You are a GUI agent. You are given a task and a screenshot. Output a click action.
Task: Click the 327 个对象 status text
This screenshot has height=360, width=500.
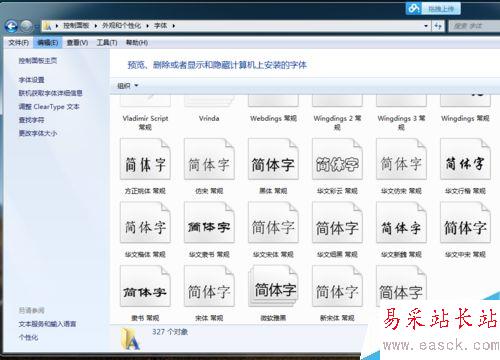[x=170, y=332]
